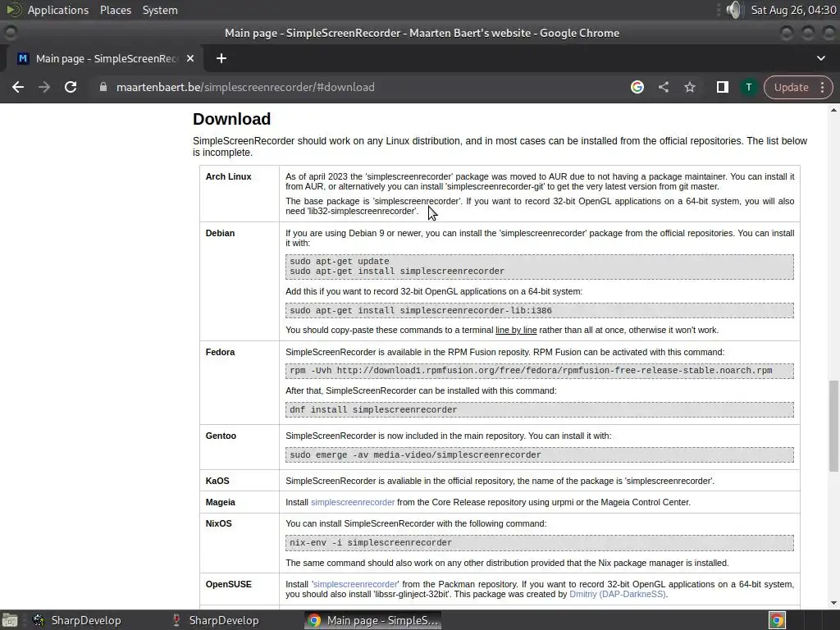Share this page icon
The image size is (840, 630).
(x=663, y=87)
